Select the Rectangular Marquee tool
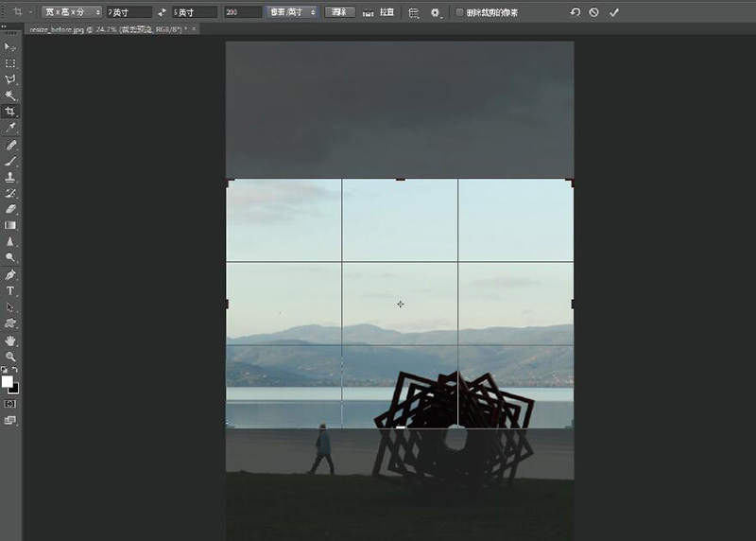 10,63
